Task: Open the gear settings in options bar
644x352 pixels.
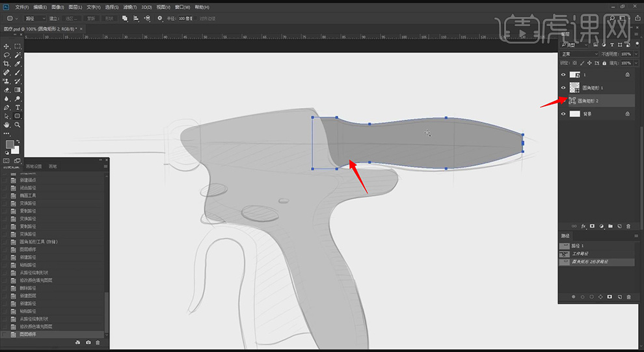Action: 160,18
